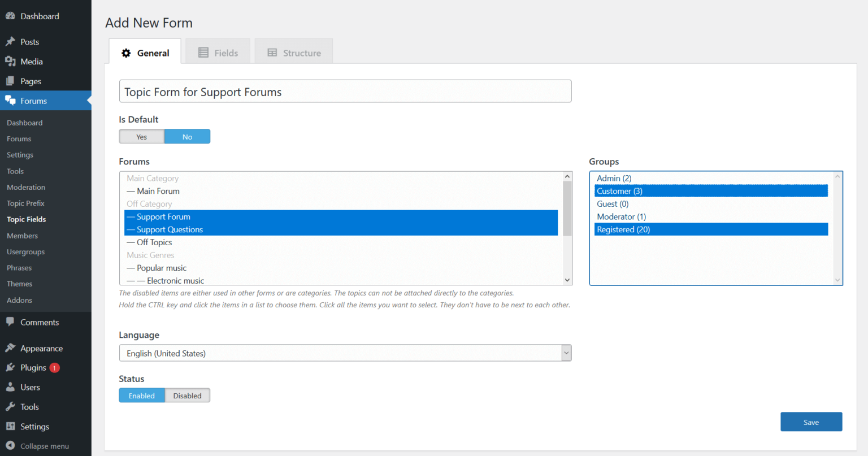The image size is (868, 456).
Task: Click the form title input field
Action: tap(345, 92)
